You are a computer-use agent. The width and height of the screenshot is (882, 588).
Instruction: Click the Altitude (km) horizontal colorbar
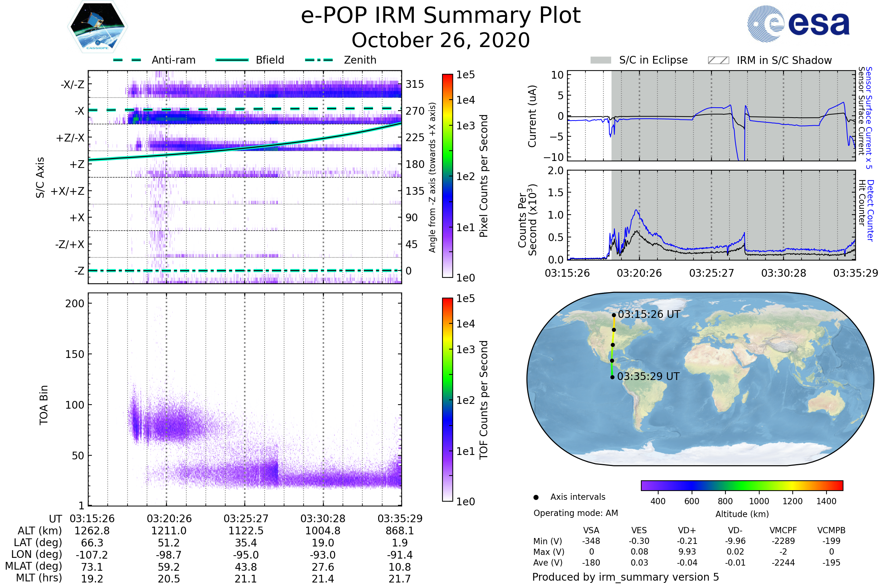[x=742, y=485]
